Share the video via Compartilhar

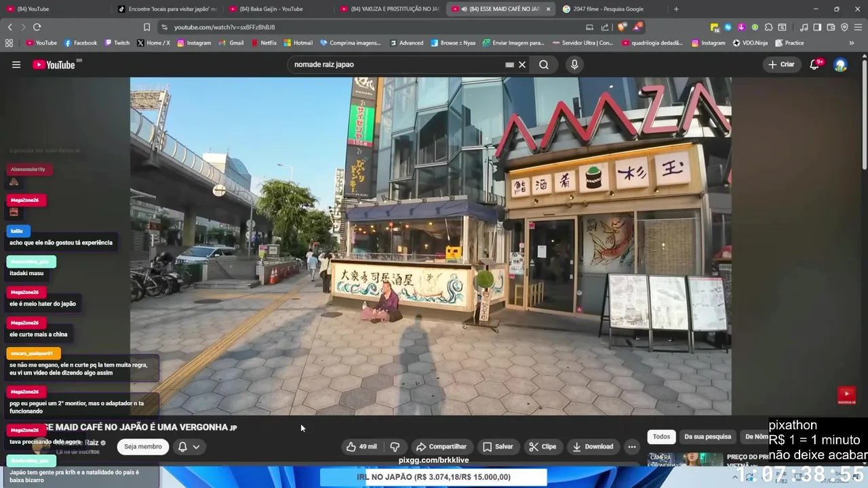pyautogui.click(x=441, y=447)
